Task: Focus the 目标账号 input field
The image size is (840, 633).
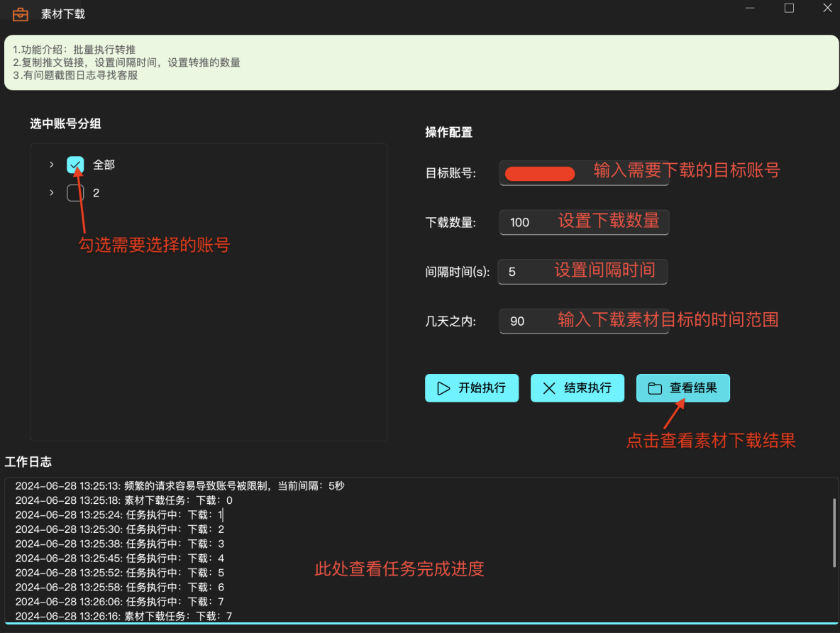Action: [x=583, y=174]
